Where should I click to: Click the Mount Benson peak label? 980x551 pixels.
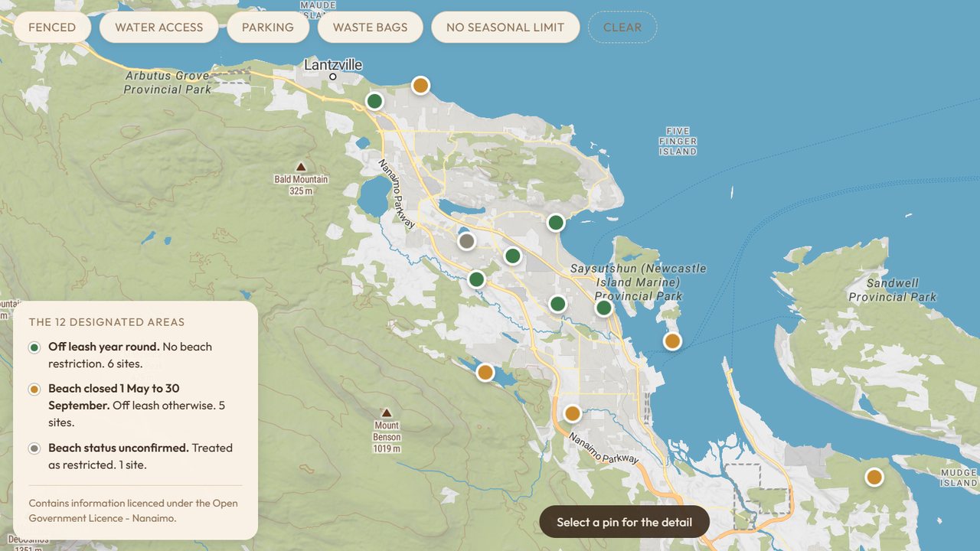tap(387, 437)
